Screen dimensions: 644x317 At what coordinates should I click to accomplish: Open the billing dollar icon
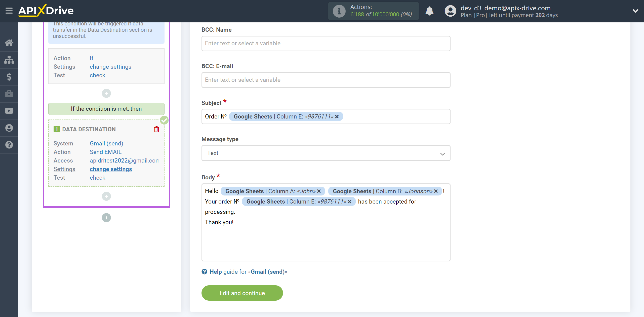pos(9,77)
